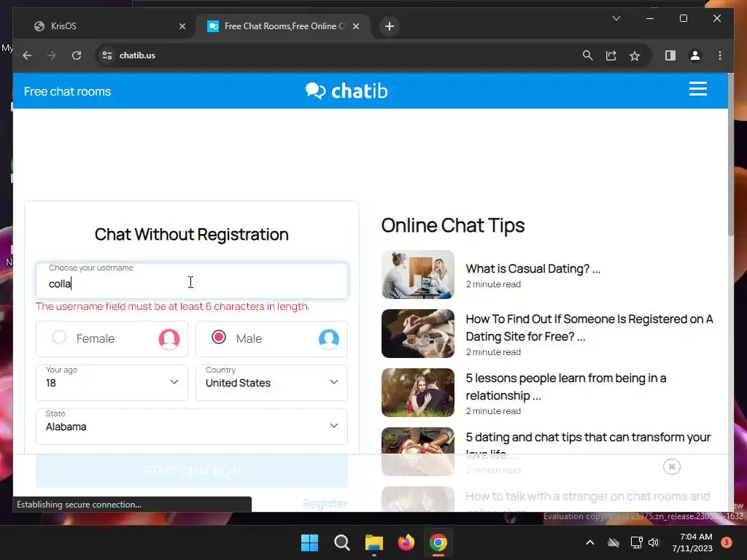
Task: Go forward in browser history
Action: pos(52,55)
